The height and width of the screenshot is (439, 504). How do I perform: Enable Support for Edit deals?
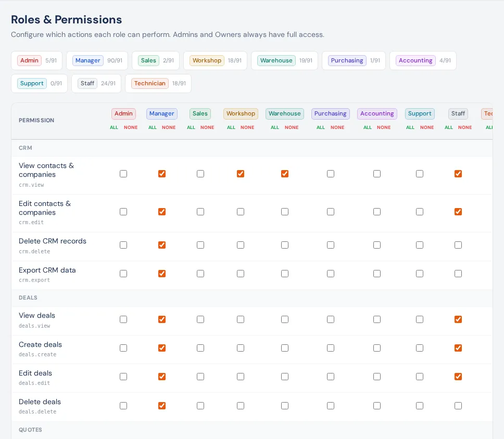pos(420,377)
